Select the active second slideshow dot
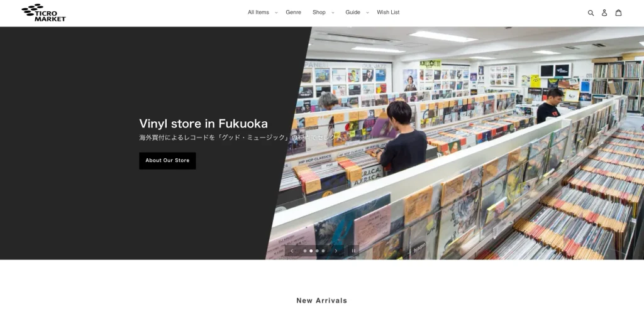 point(311,251)
